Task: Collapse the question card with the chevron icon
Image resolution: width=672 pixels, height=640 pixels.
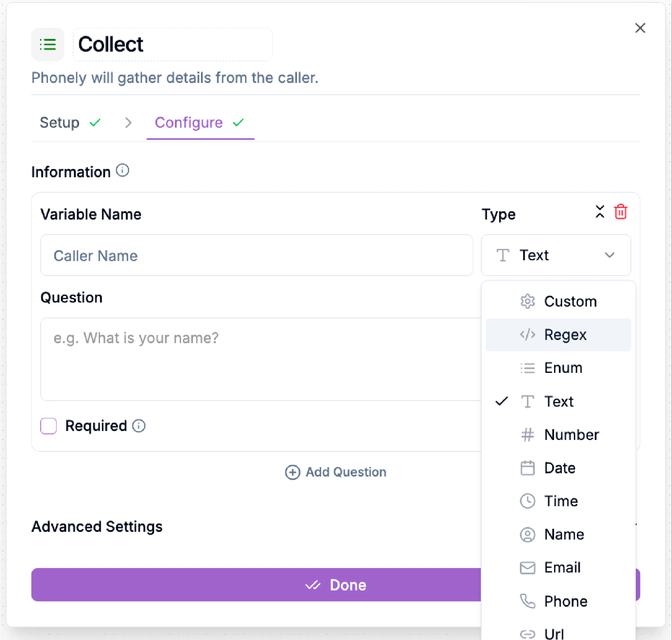Action: [x=599, y=212]
